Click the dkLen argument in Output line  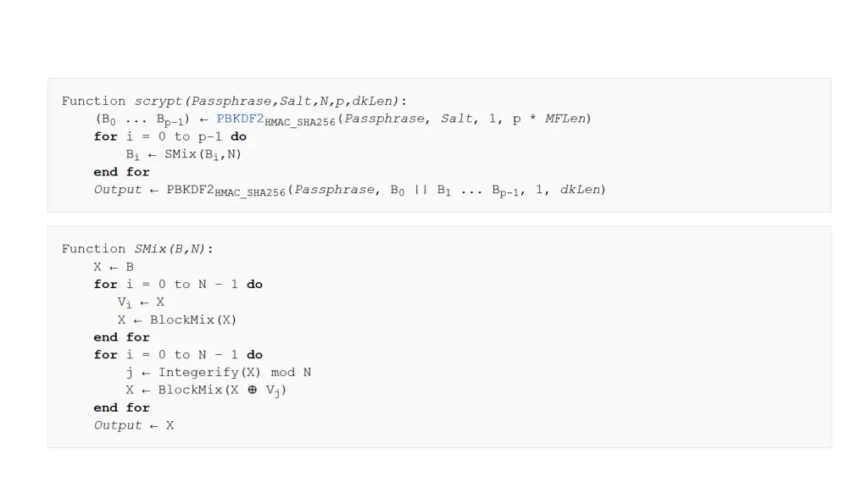[580, 190]
